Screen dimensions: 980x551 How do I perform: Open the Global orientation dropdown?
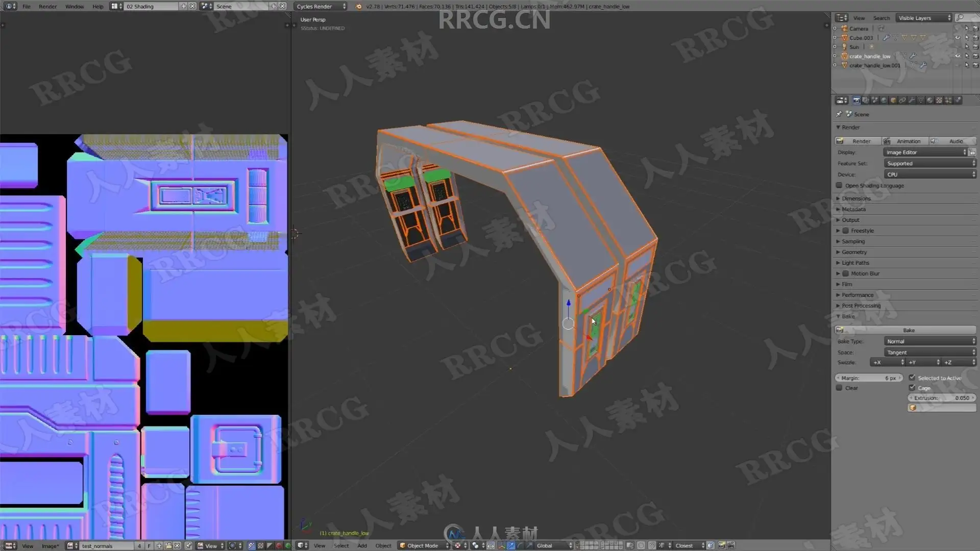(x=554, y=545)
